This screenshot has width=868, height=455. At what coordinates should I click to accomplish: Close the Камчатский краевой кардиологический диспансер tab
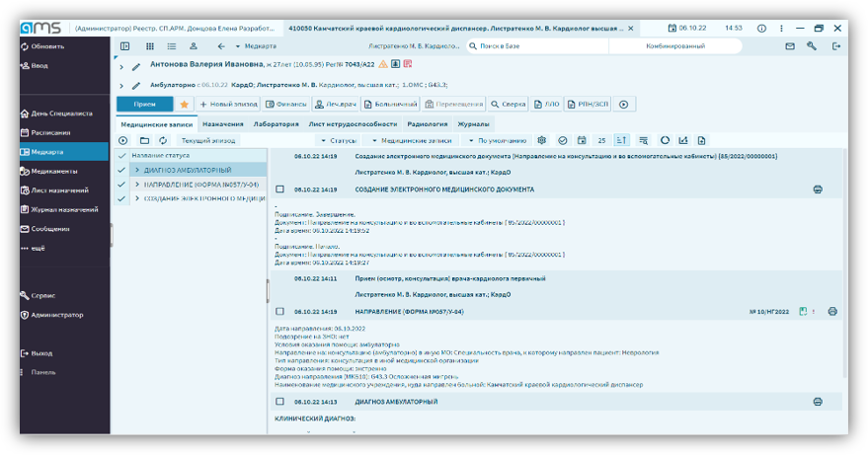coord(631,29)
